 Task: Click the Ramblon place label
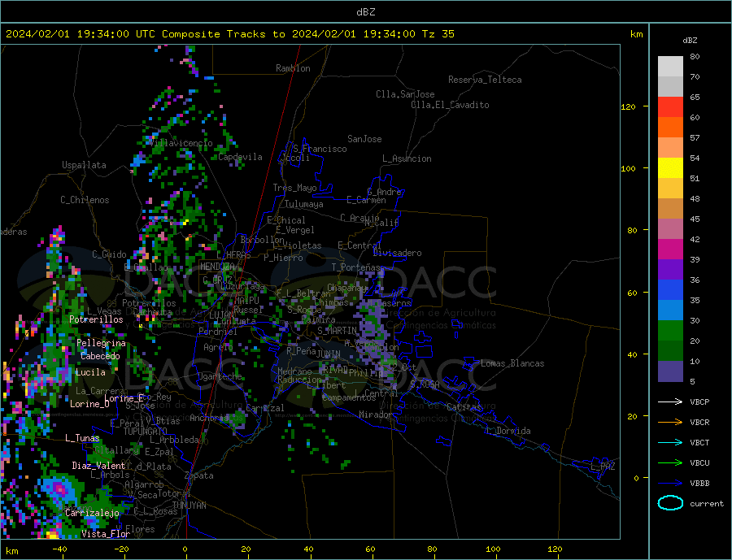point(293,68)
